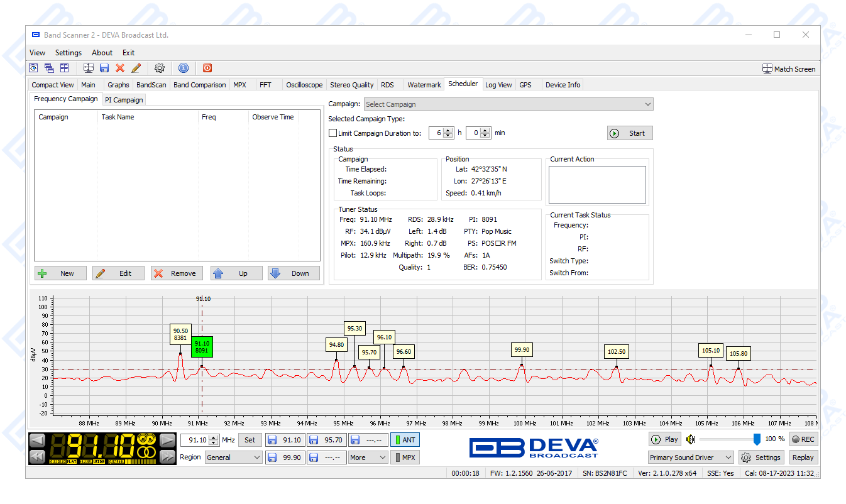Switch to the BandScan tab
The width and height of the screenshot is (846, 504).
click(x=151, y=85)
